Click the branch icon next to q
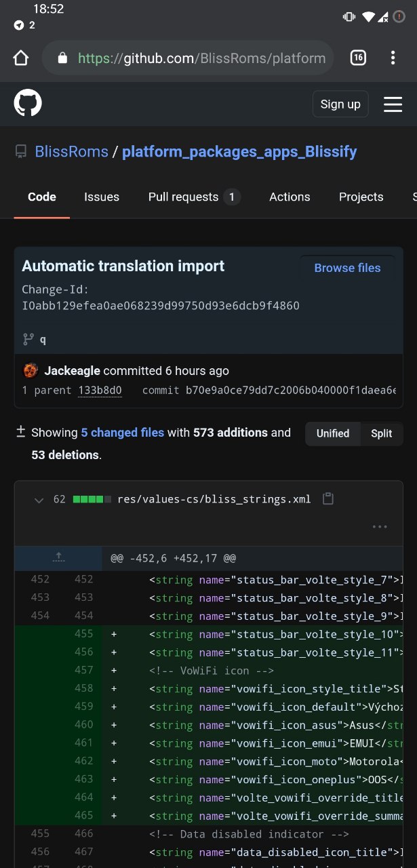417x868 pixels. click(x=28, y=339)
